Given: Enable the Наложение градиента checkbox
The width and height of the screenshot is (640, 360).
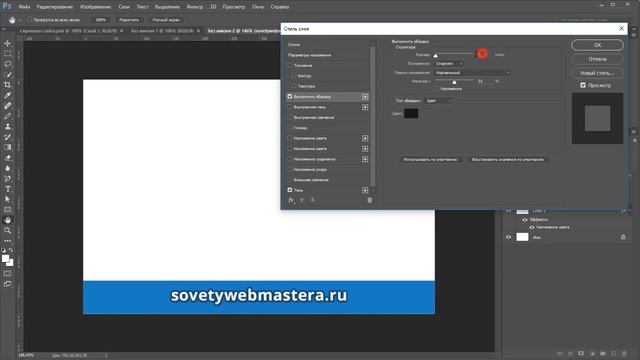Looking at the screenshot, I should [x=290, y=159].
